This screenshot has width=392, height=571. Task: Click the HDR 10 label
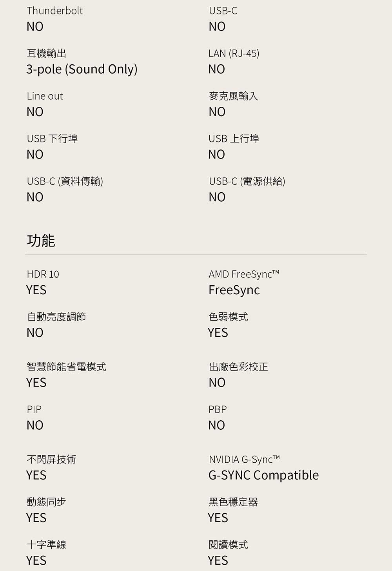(43, 274)
